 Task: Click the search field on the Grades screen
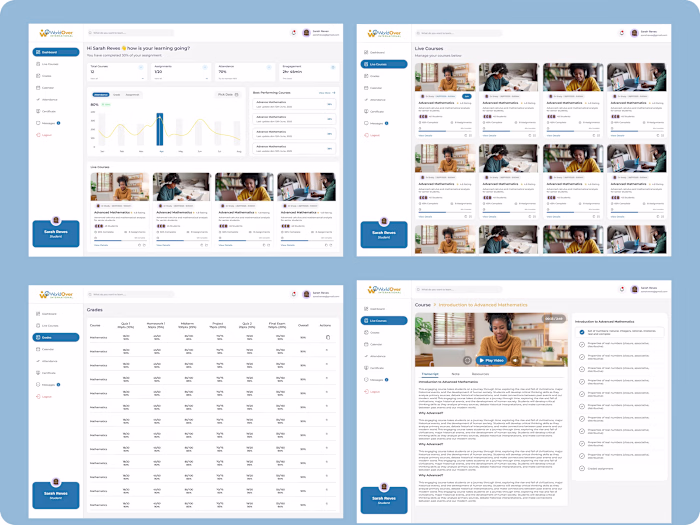pyautogui.click(x=130, y=294)
